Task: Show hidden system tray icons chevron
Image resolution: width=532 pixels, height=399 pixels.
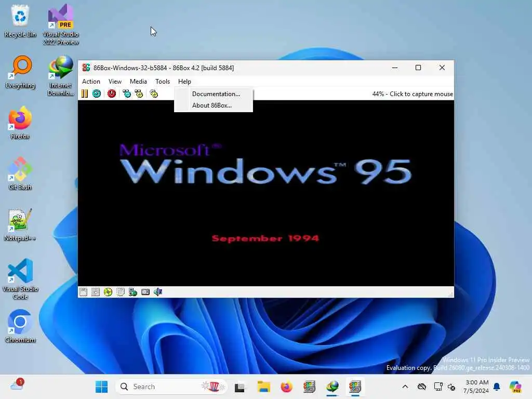Action: 405,387
